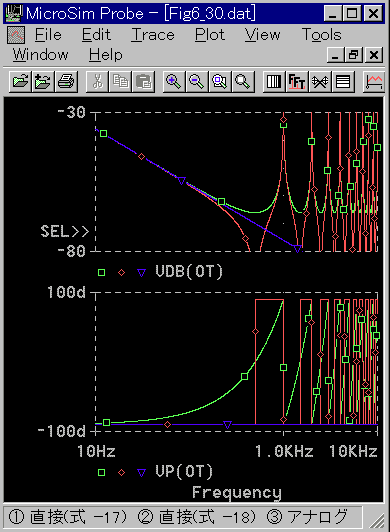This screenshot has height=532, width=390.
Task: Select the VDB(OT) trace label
Action: coord(189,271)
